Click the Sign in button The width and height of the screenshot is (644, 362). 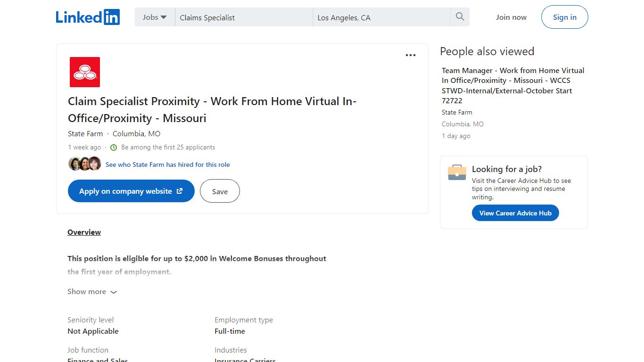[x=565, y=17]
